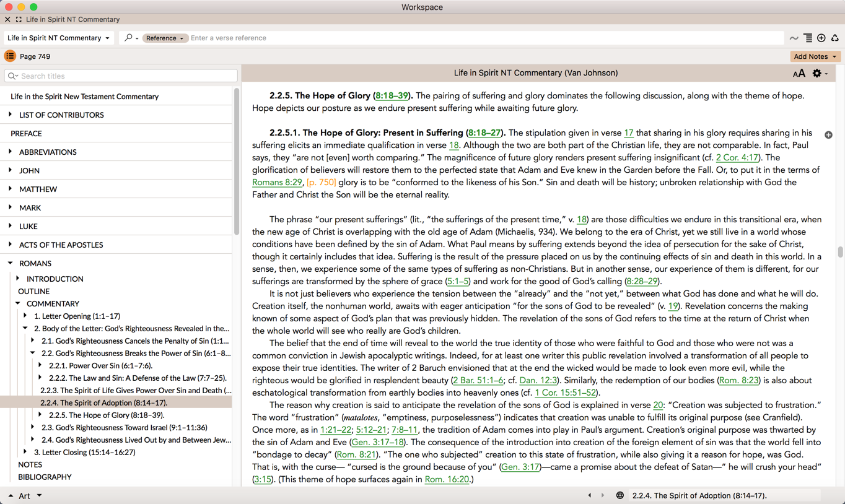Image resolution: width=845 pixels, height=504 pixels.
Task: Select Life in the Spirit New Testament Commentary title
Action: (84, 97)
